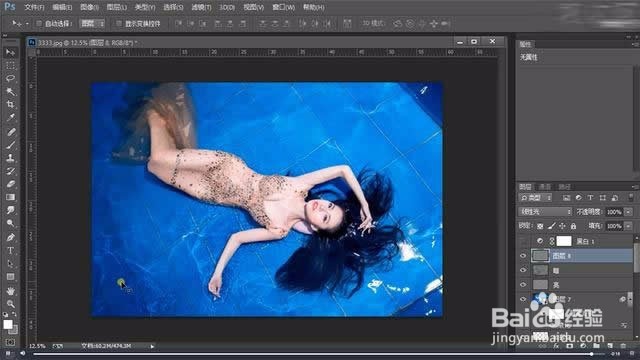Select the Clone Stamp tool
This screenshot has height=360, width=640.
pyautogui.click(x=10, y=158)
